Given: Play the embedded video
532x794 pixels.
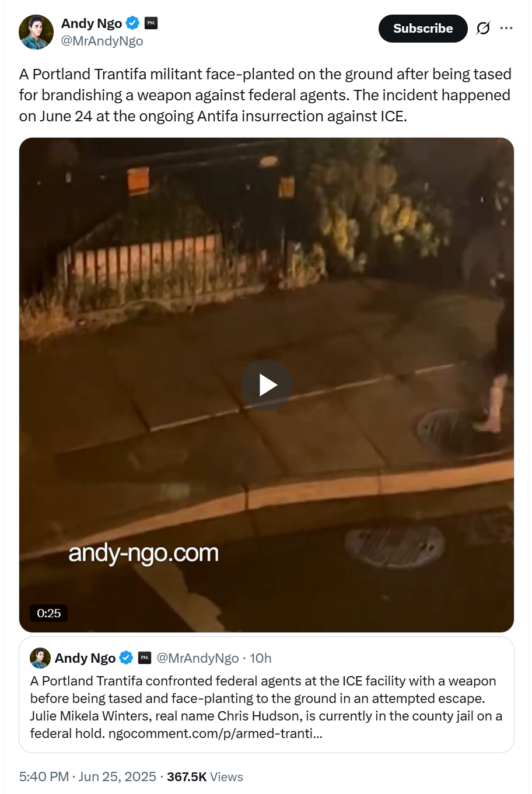Looking at the screenshot, I should click(x=267, y=385).
